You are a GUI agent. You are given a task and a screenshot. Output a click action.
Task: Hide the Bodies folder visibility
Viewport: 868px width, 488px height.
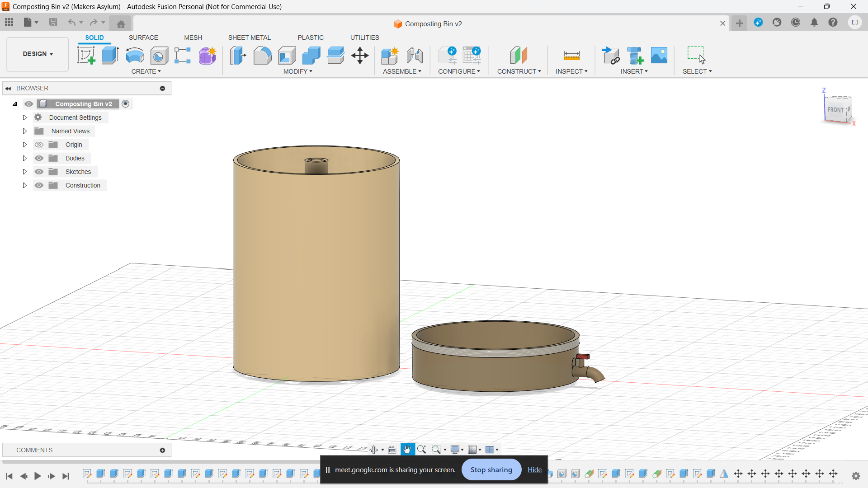(x=39, y=158)
